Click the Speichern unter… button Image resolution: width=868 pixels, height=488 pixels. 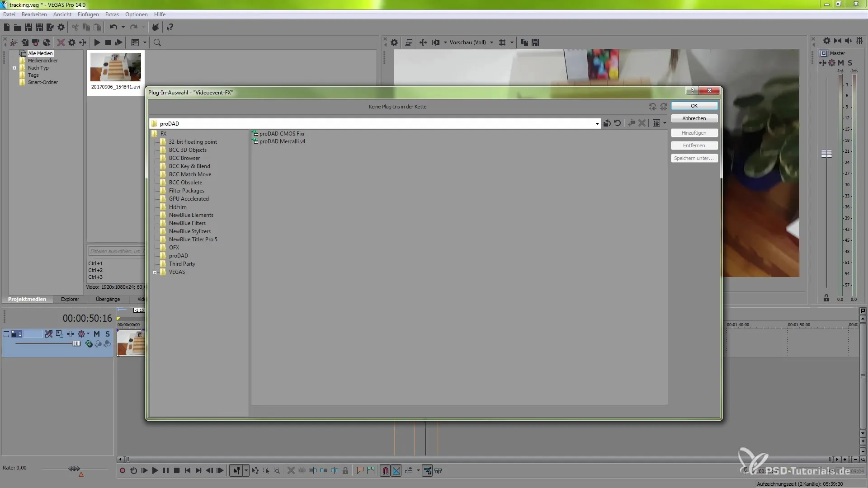pyautogui.click(x=694, y=158)
